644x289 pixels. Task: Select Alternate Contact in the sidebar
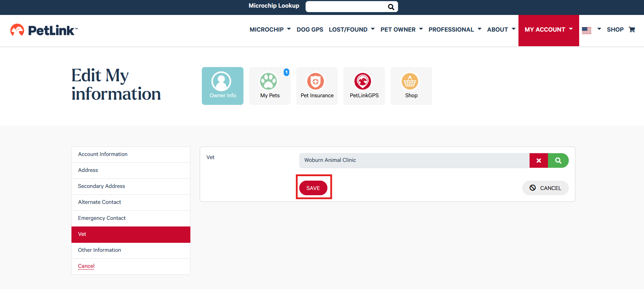[x=131, y=203]
